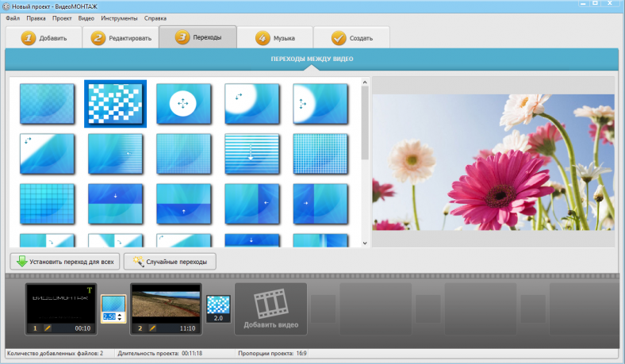The width and height of the screenshot is (625, 364).
Task: Select the checkerboard squares transition
Action: coord(115,104)
